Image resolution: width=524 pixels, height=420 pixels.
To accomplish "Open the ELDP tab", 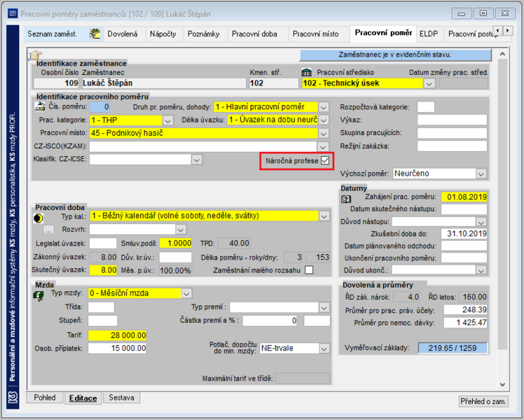I will (x=429, y=34).
